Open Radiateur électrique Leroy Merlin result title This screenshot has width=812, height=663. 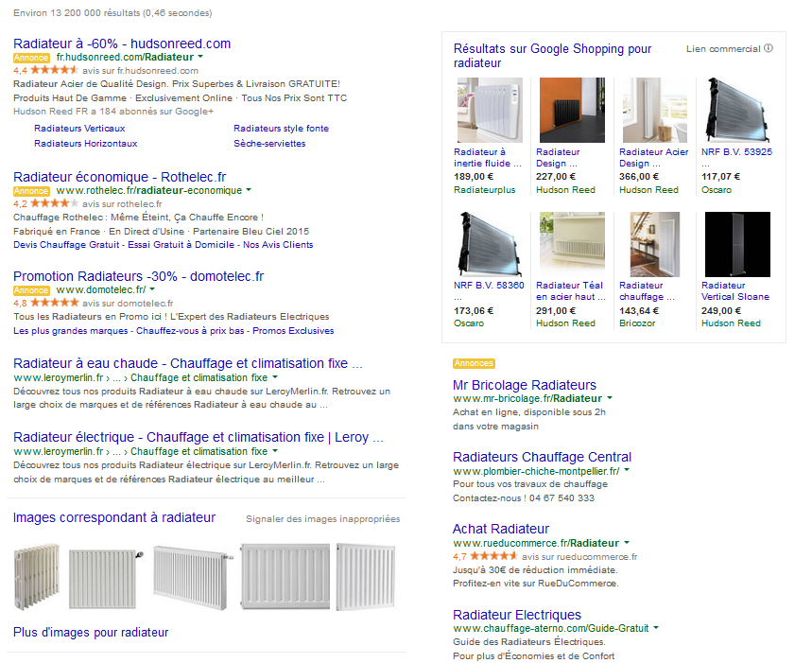[198, 437]
